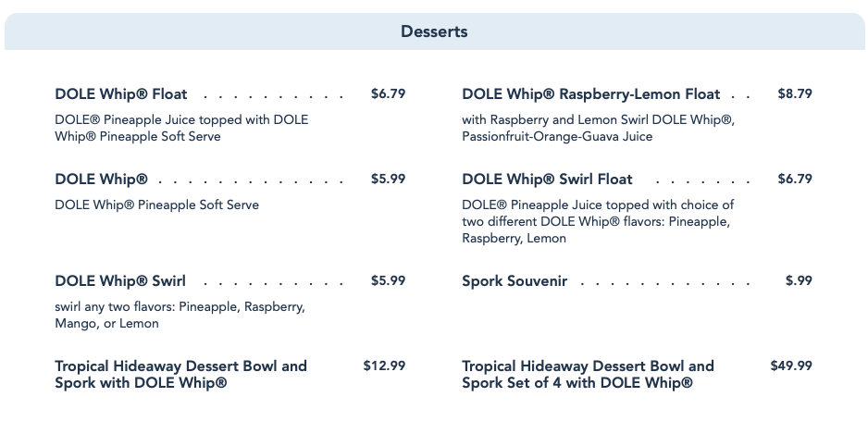
Task: Click the DOLE Whip Pineapple Soft Serve description
Action: (x=156, y=205)
